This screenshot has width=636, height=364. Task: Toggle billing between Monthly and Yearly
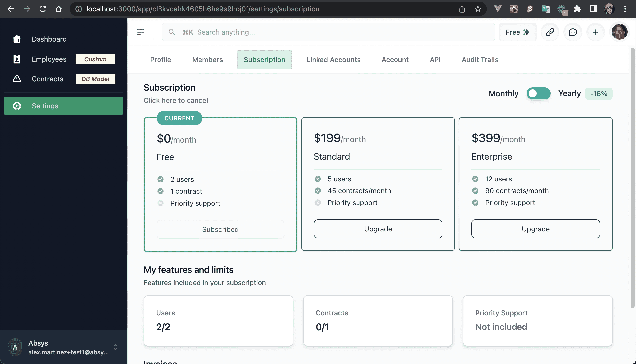(x=538, y=94)
